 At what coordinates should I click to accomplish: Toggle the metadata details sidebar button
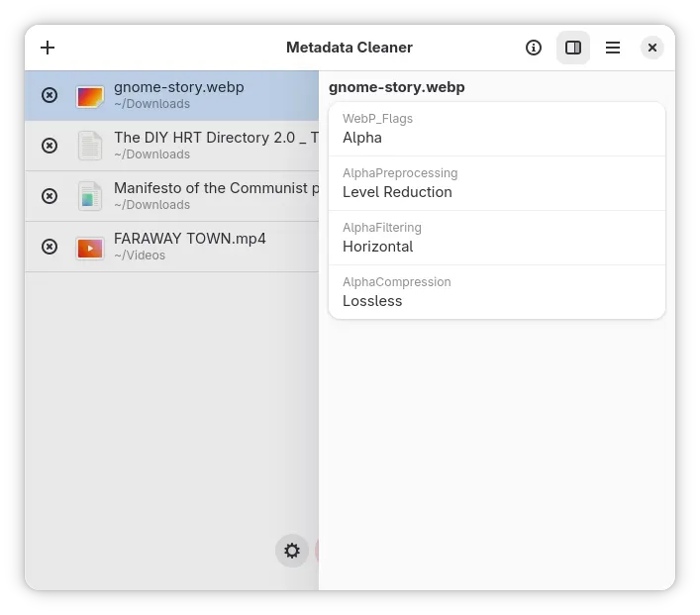[x=573, y=48]
